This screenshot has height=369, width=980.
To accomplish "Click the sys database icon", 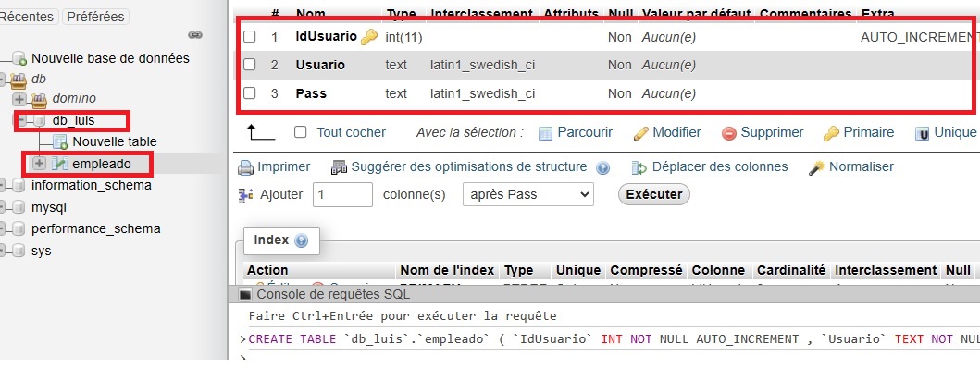I will coord(19,251).
